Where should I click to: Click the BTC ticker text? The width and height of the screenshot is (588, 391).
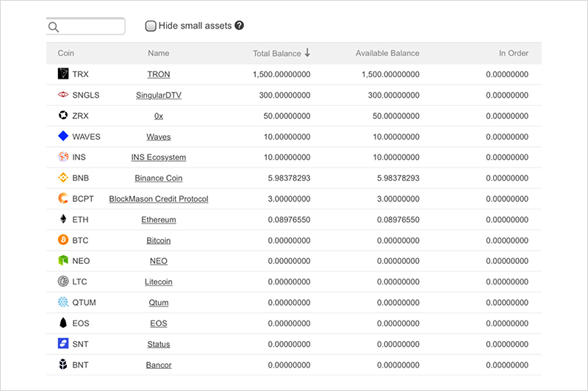tap(80, 240)
